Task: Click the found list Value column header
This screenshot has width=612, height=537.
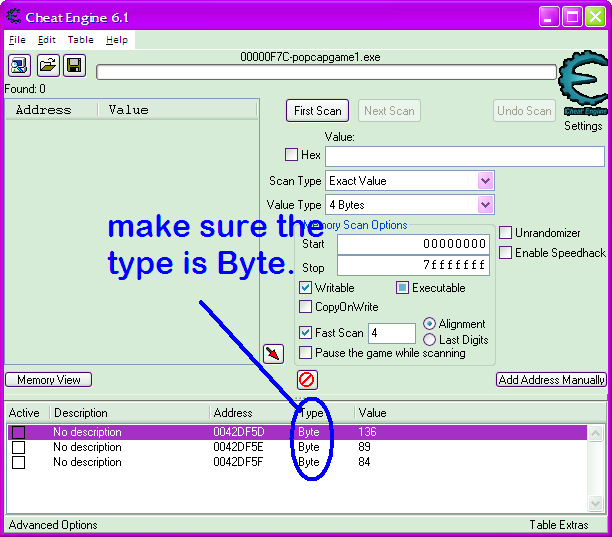Action: click(x=178, y=110)
